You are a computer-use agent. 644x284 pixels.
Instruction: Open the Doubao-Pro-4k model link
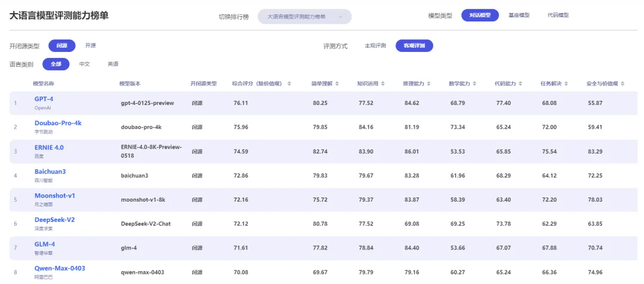click(58, 123)
